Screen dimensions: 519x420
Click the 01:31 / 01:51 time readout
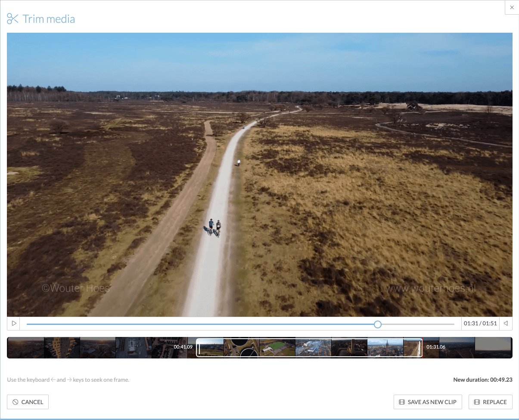480,324
